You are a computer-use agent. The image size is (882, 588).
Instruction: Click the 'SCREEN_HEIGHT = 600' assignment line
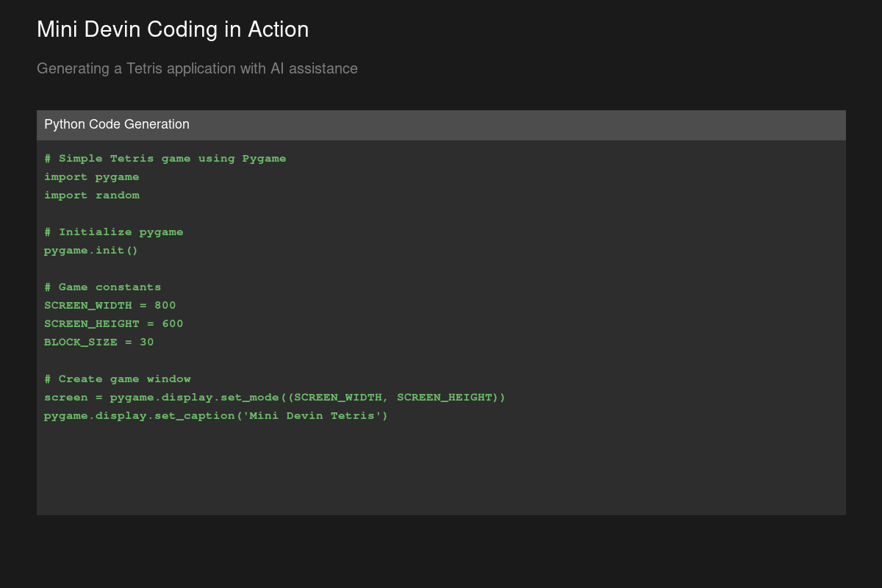(114, 324)
